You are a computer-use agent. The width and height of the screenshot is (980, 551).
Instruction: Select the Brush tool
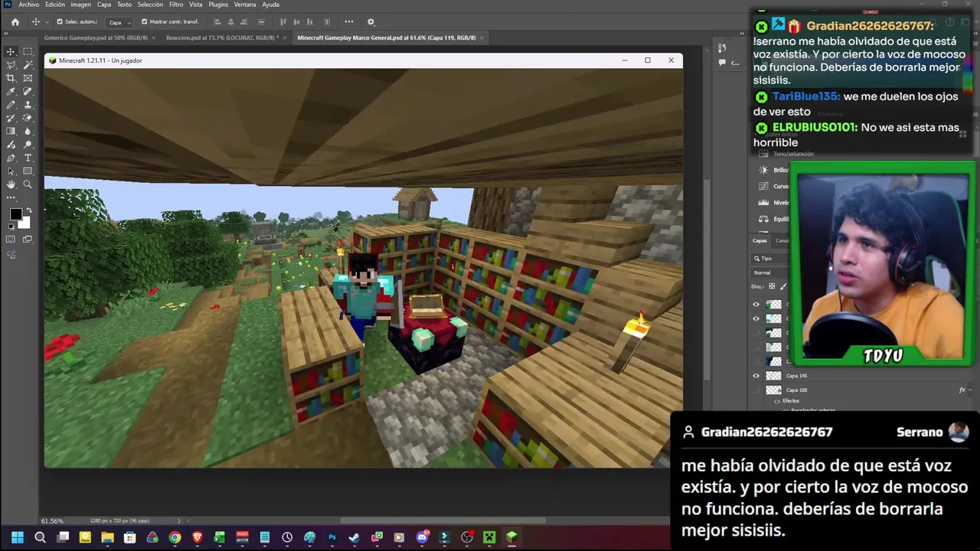coord(11,105)
